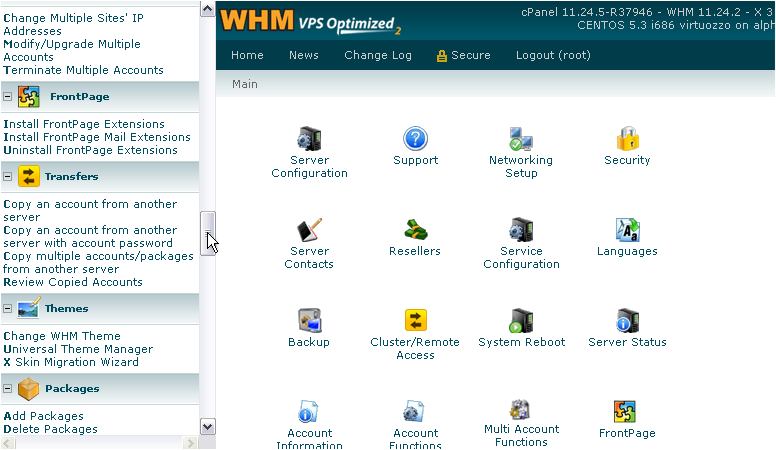
Task: Open the Server Configuration icon
Action: [309, 139]
